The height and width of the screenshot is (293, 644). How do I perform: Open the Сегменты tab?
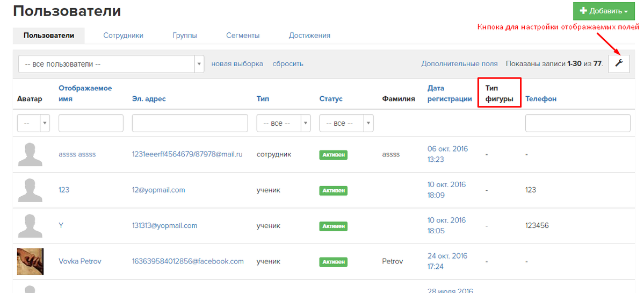pyautogui.click(x=243, y=35)
